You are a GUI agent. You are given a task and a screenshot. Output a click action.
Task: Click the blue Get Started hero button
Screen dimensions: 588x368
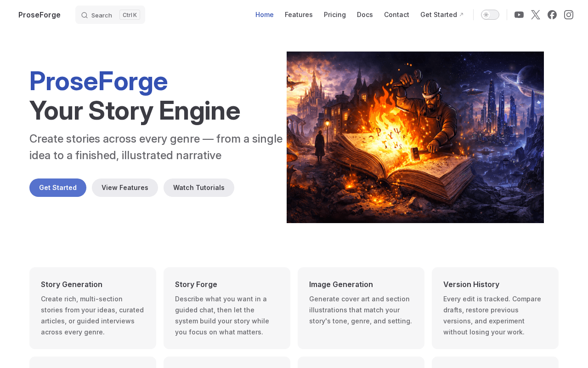(58, 188)
